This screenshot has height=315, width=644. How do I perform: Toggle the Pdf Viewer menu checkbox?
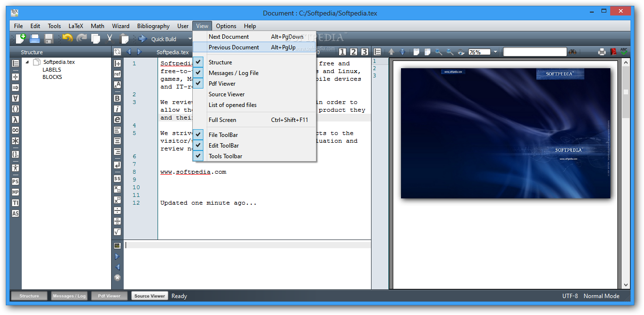[x=222, y=84]
